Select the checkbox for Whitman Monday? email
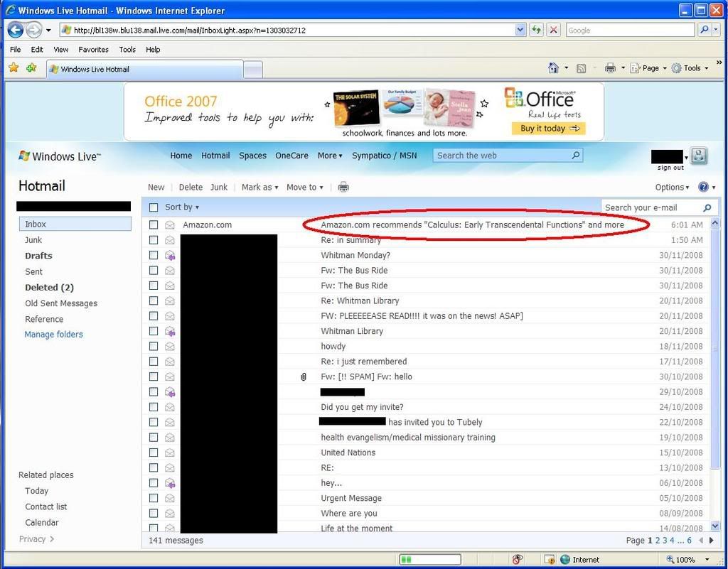728x569 pixels. 154,255
